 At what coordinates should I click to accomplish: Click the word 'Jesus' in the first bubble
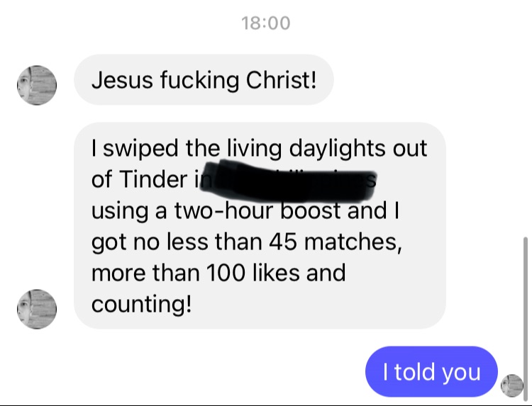[122, 80]
